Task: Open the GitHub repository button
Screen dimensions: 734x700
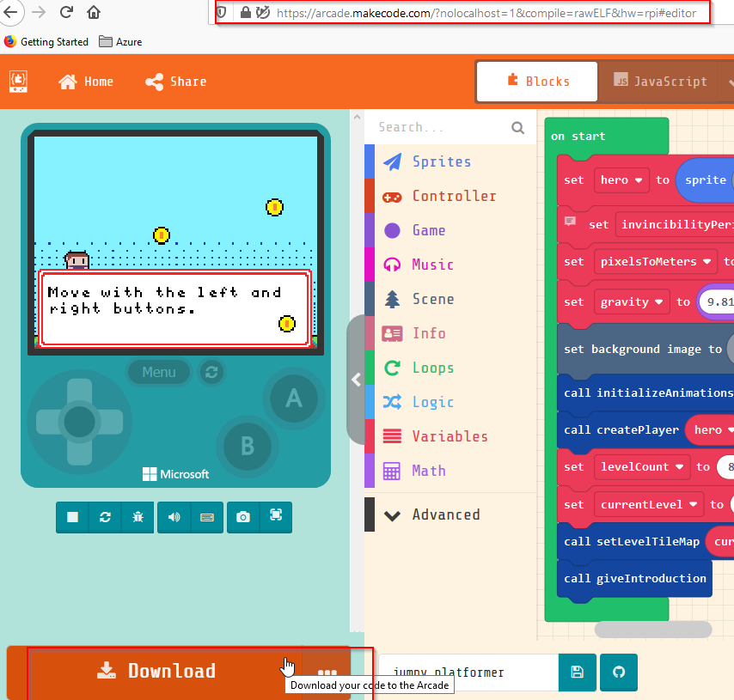Action: (619, 673)
